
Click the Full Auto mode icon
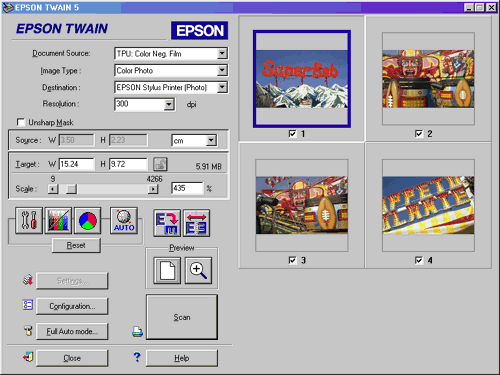pos(28,331)
